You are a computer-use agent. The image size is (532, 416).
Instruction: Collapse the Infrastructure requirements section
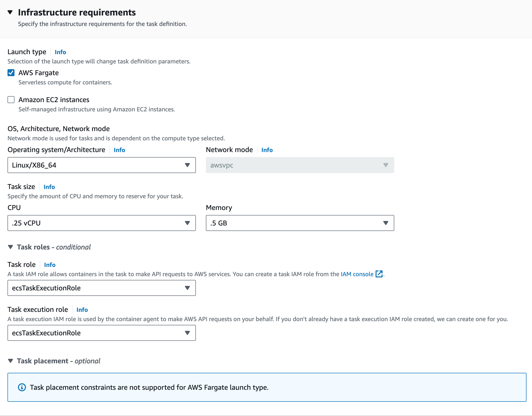pos(10,12)
